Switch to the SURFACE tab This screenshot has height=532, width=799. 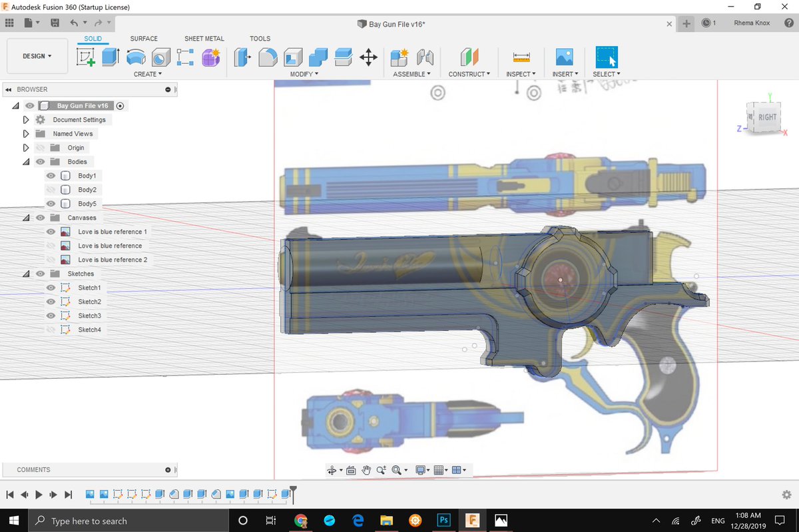pos(144,39)
